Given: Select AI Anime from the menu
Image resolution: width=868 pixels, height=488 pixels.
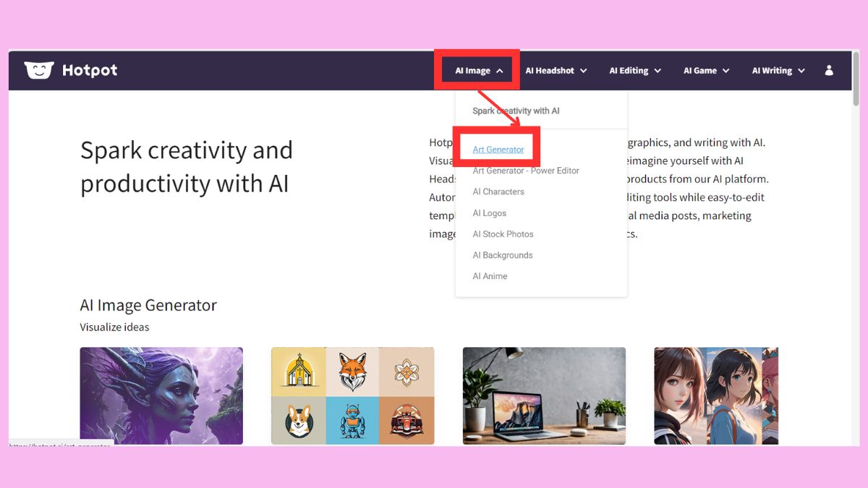Looking at the screenshot, I should pyautogui.click(x=490, y=276).
